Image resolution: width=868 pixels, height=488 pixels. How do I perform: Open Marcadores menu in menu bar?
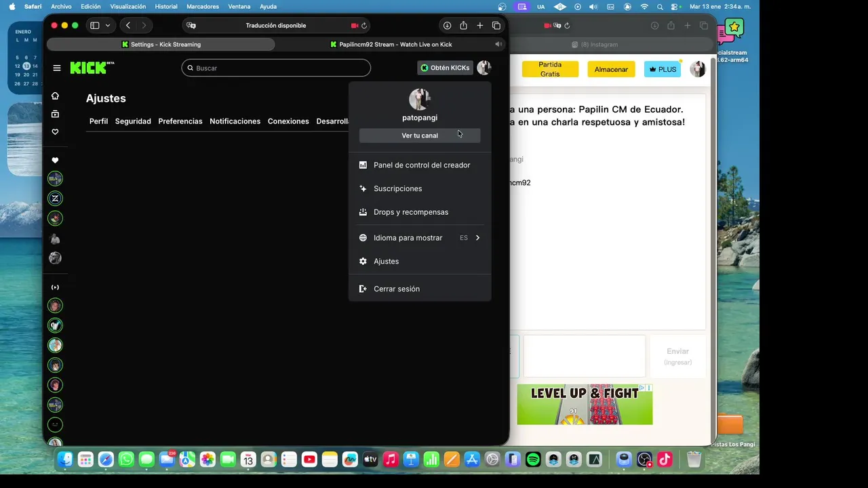[x=203, y=6]
